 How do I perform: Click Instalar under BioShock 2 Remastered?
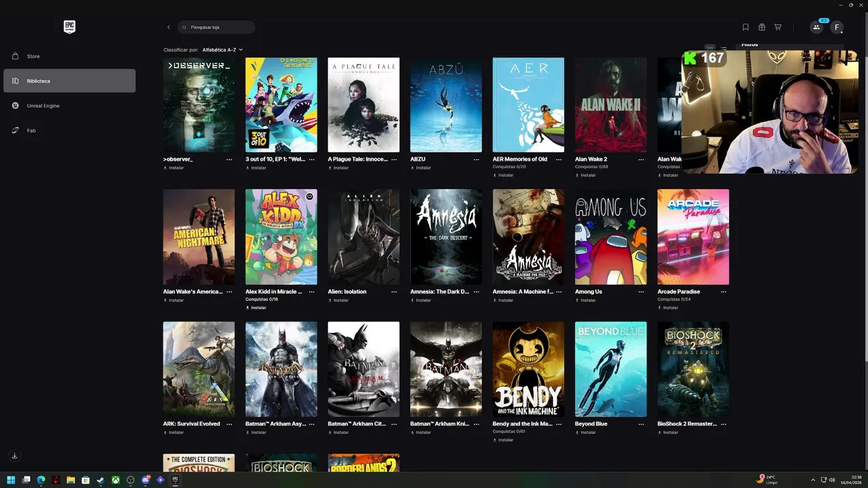(x=667, y=432)
